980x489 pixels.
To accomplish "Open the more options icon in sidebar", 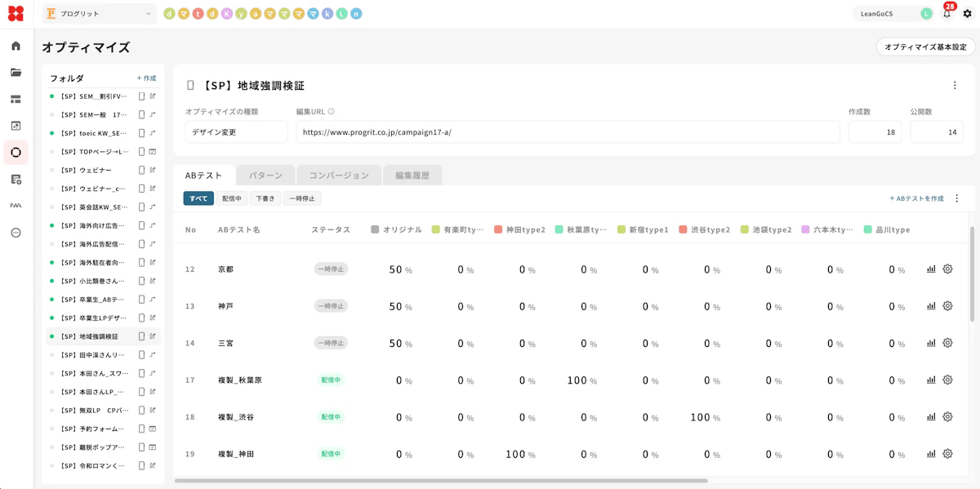I will point(16,233).
